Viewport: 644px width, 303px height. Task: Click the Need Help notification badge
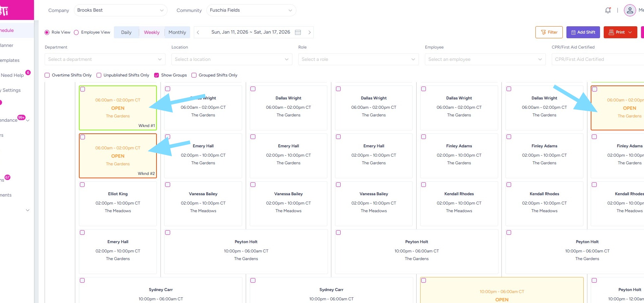tap(28, 73)
